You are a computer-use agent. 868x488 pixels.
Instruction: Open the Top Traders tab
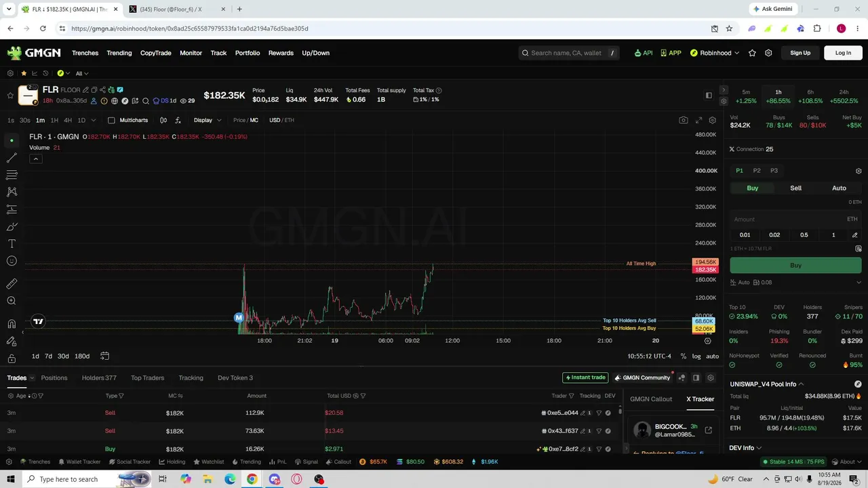(147, 378)
